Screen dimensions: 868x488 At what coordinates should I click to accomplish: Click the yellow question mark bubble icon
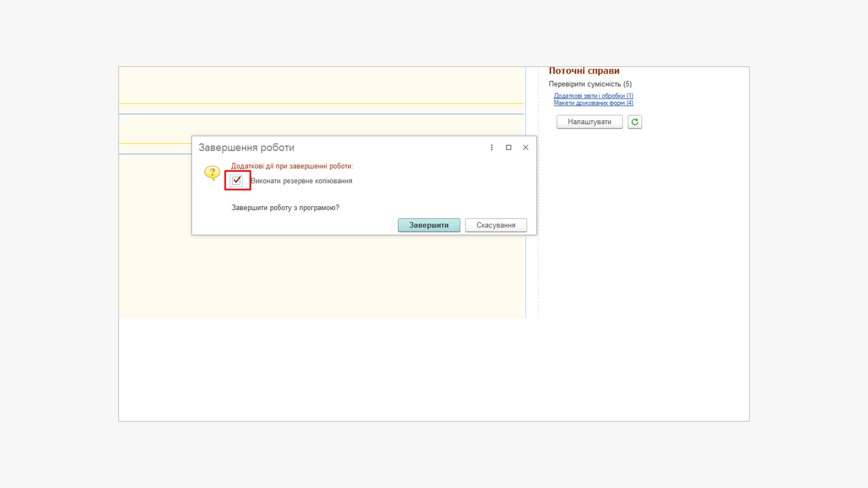click(x=212, y=173)
